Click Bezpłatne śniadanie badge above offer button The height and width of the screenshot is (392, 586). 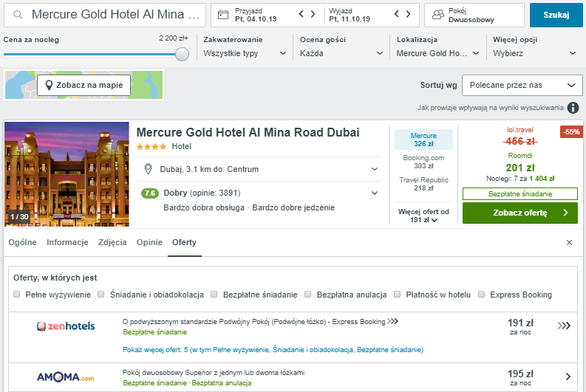519,194
